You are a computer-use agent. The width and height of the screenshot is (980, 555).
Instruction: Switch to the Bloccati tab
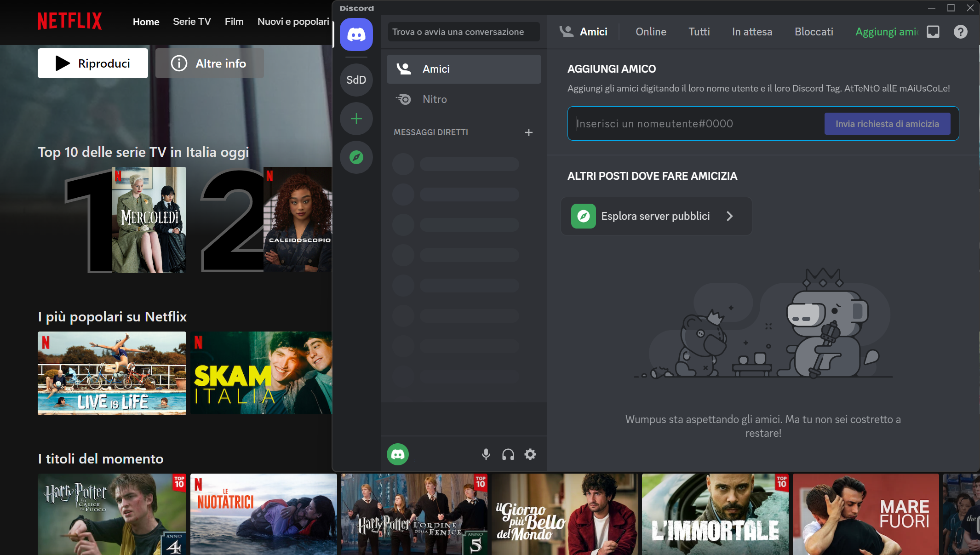(814, 31)
